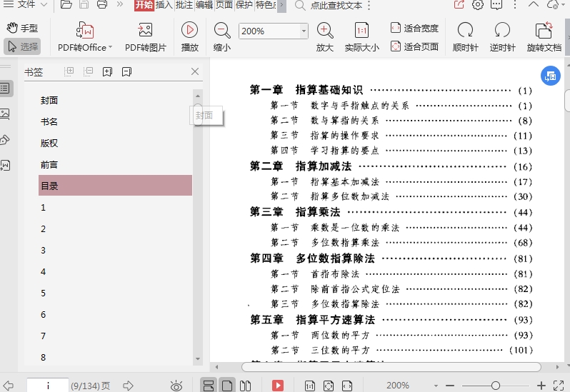The width and height of the screenshot is (570, 392).
Task: Select the 目录 bookmark
Action: 115,186
